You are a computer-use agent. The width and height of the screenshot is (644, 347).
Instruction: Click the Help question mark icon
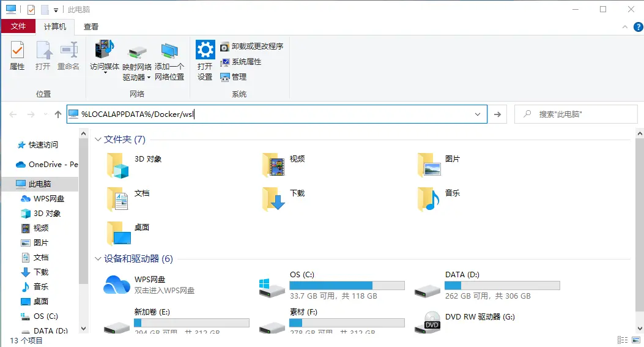pyautogui.click(x=637, y=26)
